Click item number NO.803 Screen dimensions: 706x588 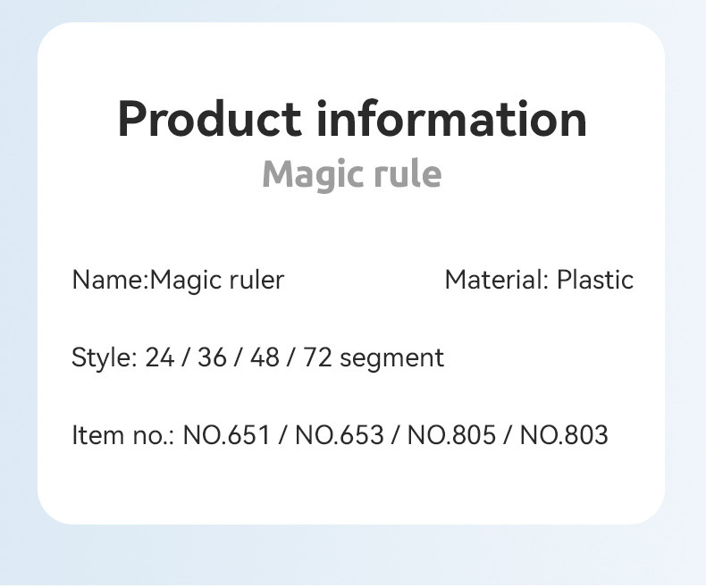[565, 436]
